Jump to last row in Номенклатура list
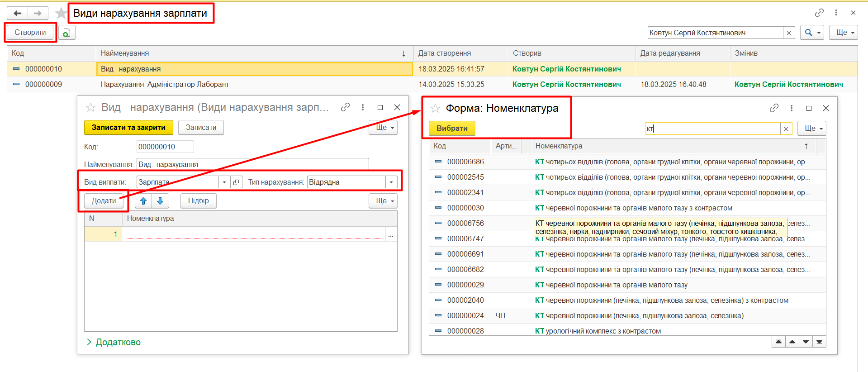The image size is (868, 372). [819, 342]
